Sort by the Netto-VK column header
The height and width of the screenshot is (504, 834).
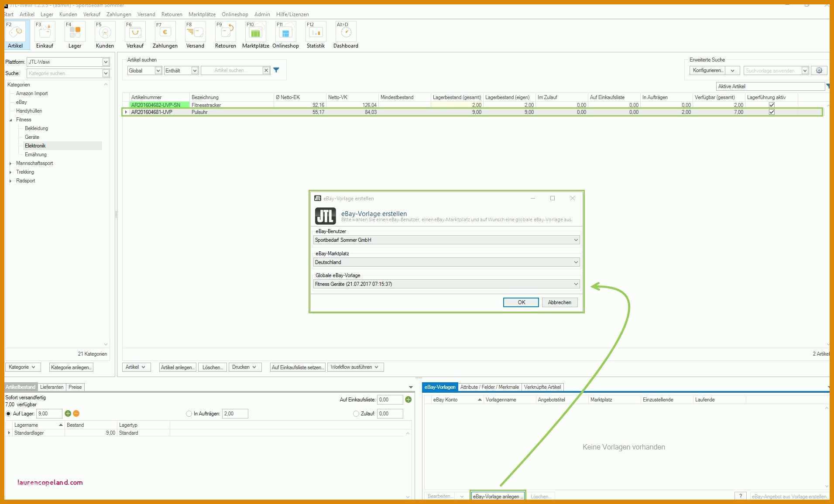(x=352, y=97)
